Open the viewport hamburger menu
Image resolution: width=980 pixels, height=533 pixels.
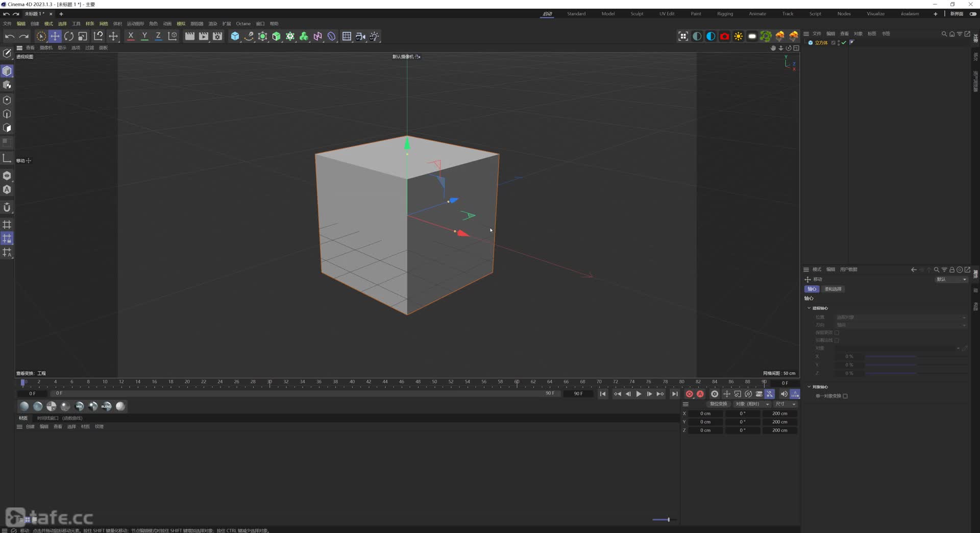[x=19, y=48]
